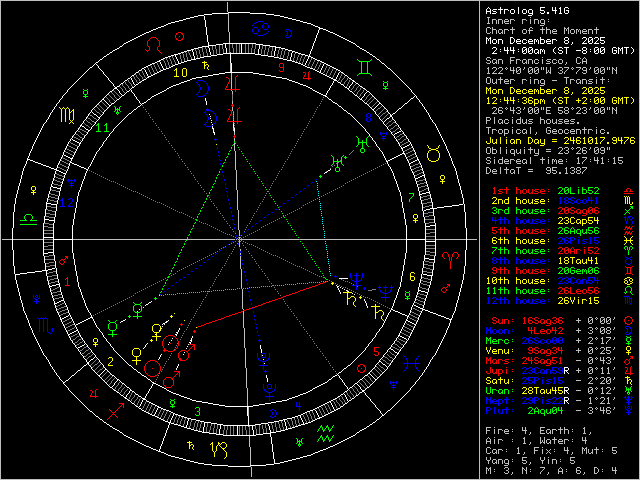Viewport: 640px width, 480px height.
Task: Click the Leo glyph on the zodiac wheel
Action: [x=152, y=45]
